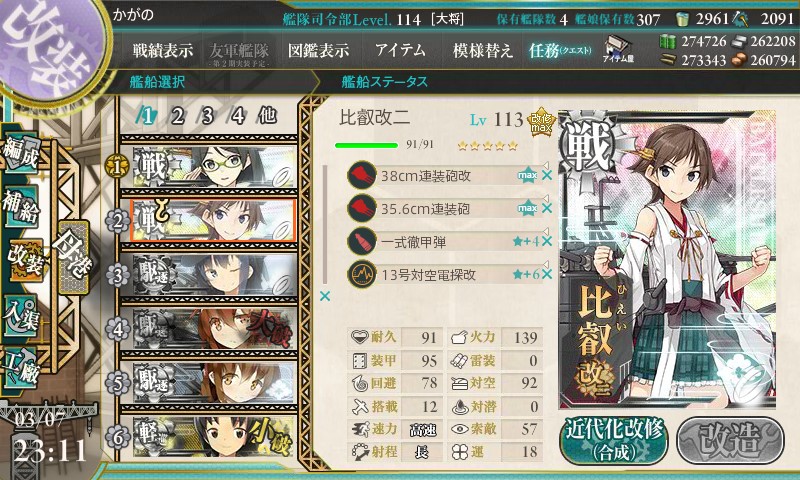This screenshot has height=480, width=800.
Task: Open the 図鑑表示 encyclopedia menu
Action: [318, 50]
